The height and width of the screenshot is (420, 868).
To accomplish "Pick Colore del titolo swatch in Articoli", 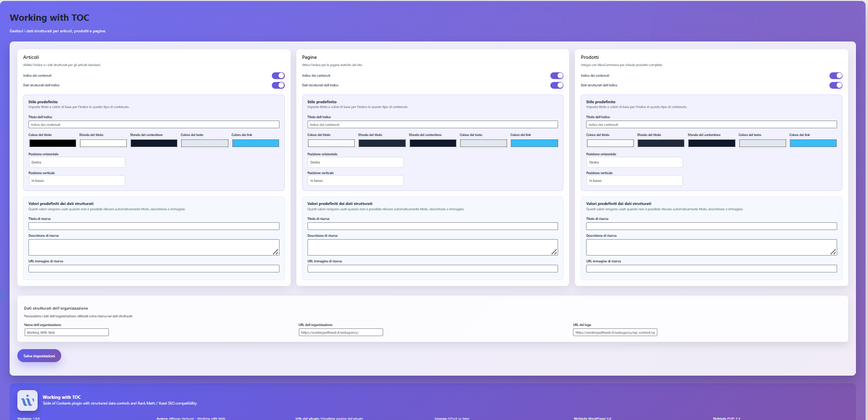I will pos(53,143).
